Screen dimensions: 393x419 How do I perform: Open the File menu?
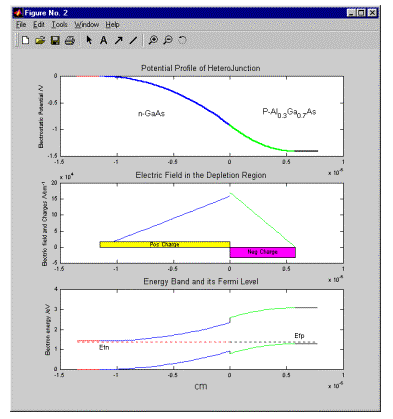pyautogui.click(x=21, y=25)
